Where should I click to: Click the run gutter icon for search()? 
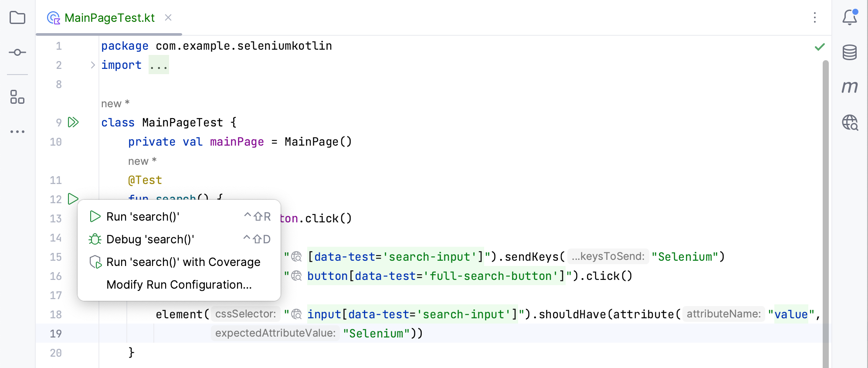[73, 199]
